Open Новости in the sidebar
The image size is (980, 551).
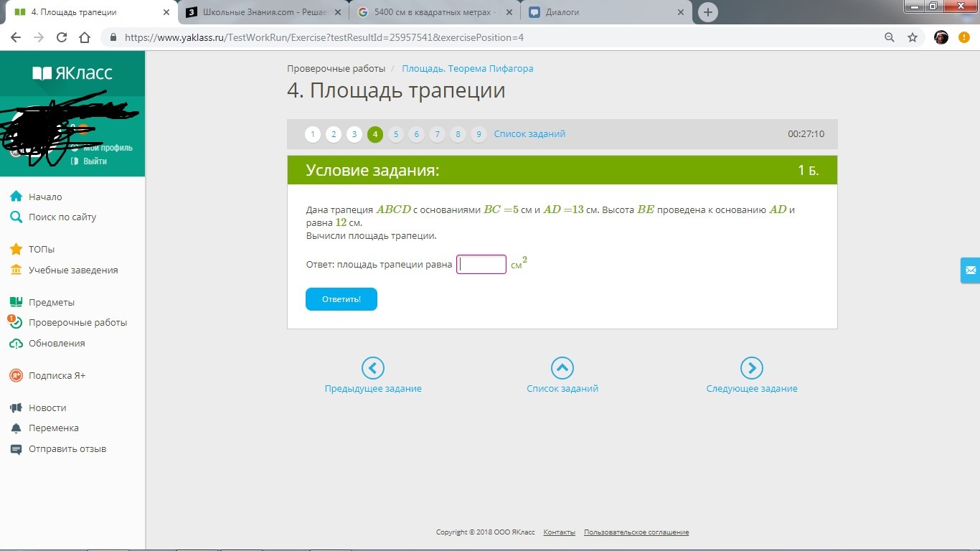(47, 408)
